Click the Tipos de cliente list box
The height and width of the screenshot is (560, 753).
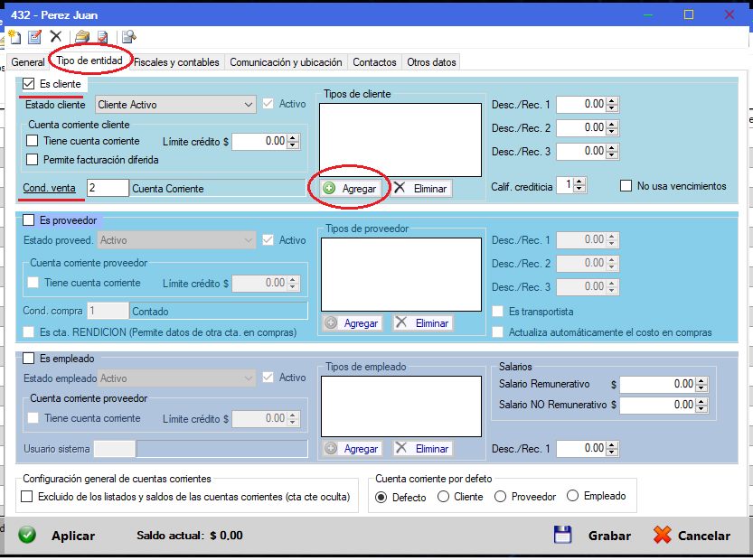click(x=400, y=140)
